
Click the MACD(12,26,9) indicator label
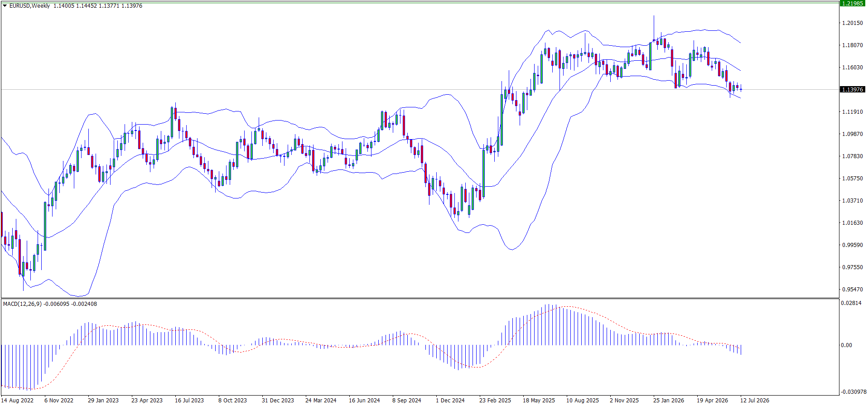pos(22,304)
